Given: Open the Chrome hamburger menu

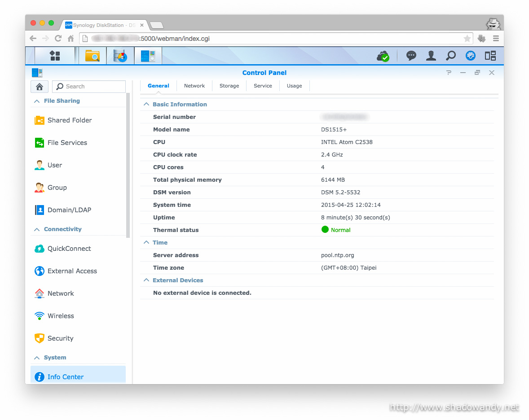Looking at the screenshot, I should (496, 39).
